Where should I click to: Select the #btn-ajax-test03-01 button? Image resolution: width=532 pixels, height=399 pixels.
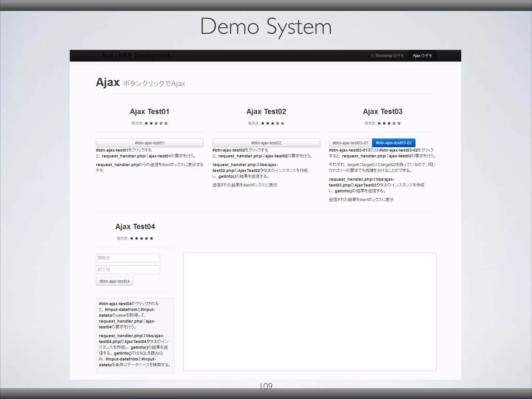(x=350, y=143)
